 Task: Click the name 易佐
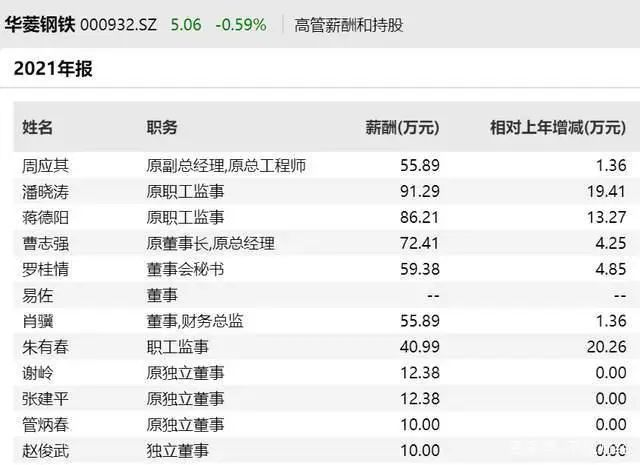[x=38, y=295]
